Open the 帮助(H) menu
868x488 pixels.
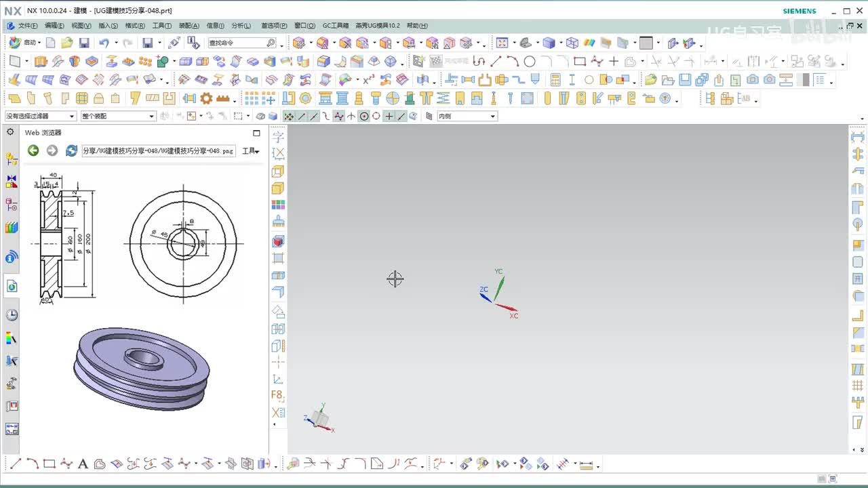(x=417, y=26)
